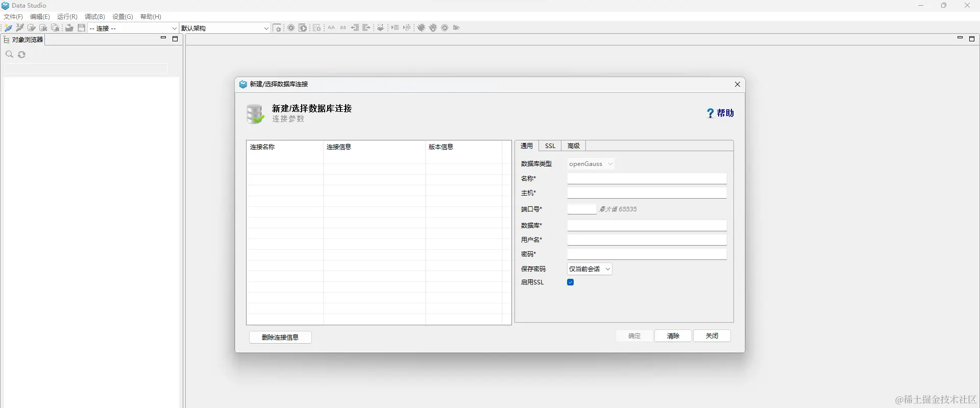Open the 文件(F) menu
Image resolution: width=980 pixels, height=408 pixels.
(x=13, y=17)
